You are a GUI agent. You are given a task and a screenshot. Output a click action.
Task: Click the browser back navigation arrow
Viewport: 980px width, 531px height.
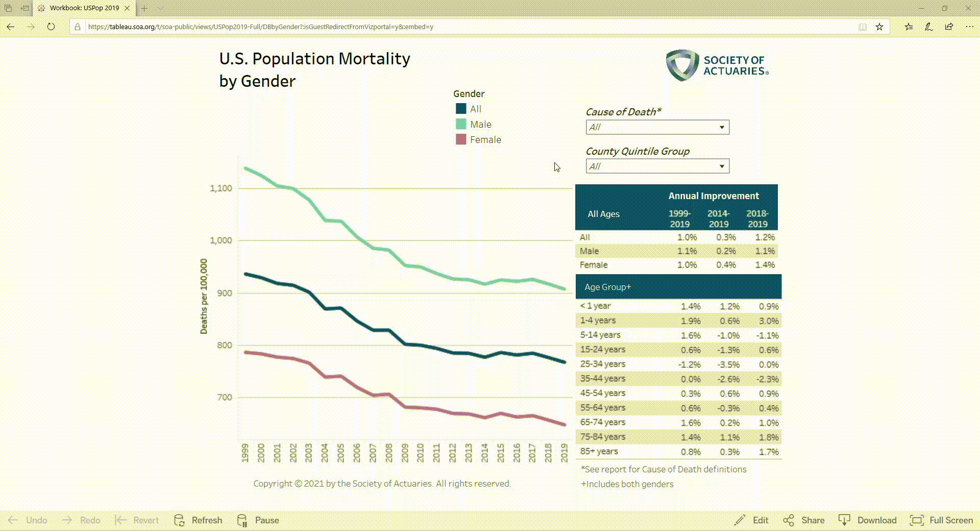tap(11, 27)
